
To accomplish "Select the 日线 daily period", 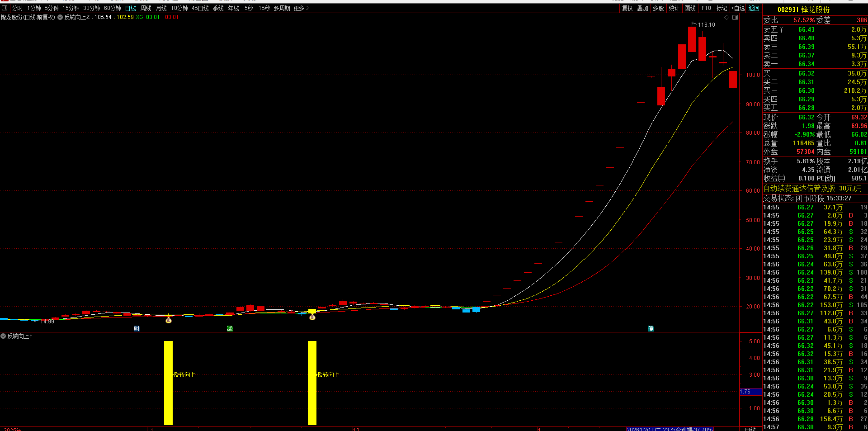I will [x=131, y=8].
